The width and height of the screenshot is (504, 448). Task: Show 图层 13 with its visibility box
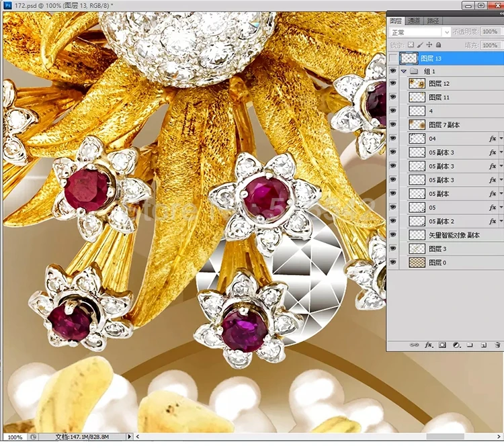(x=393, y=58)
